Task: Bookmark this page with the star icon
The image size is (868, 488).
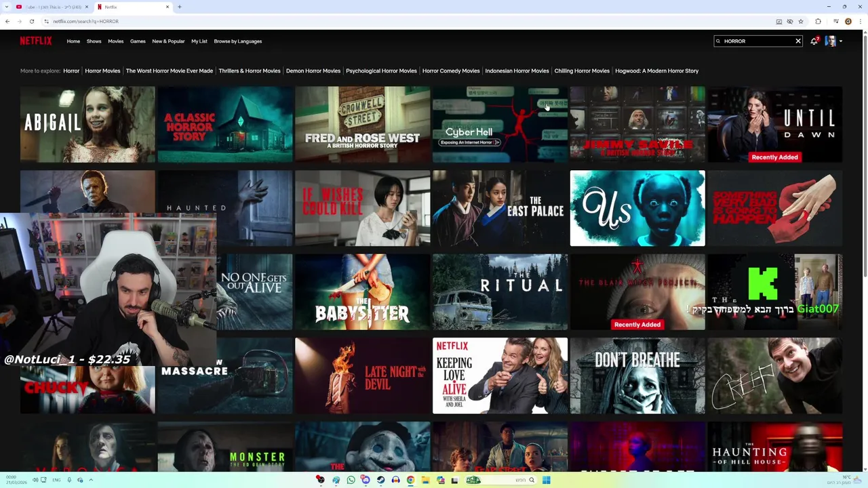Action: (801, 21)
